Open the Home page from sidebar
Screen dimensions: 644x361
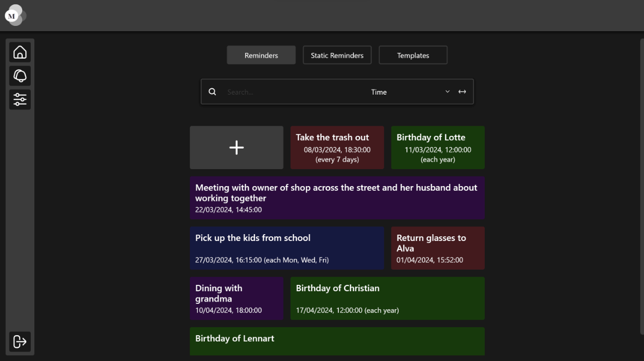[x=20, y=52]
